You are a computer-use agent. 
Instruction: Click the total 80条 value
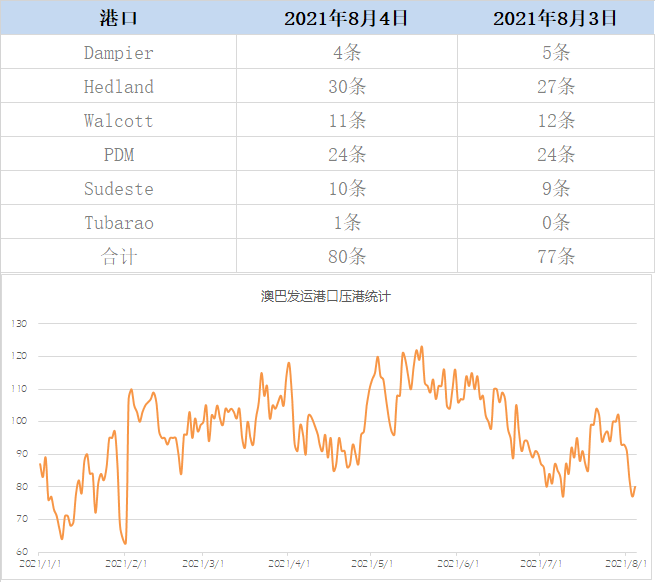[x=347, y=257]
